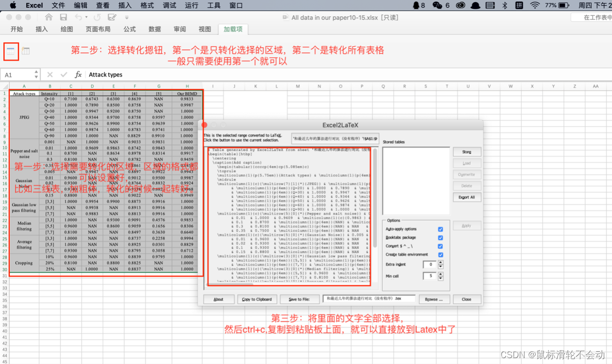
Task: Toggle the Booktabs package checkbox
Action: 440,238
